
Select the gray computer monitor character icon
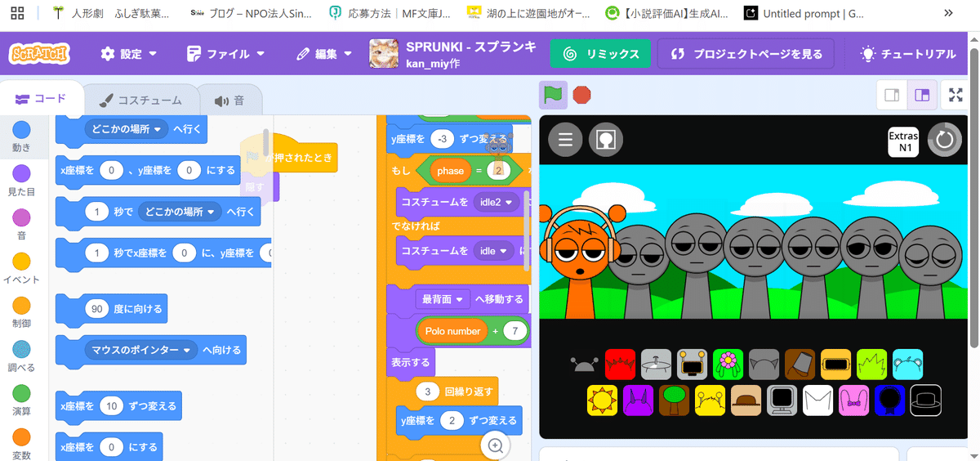[x=782, y=400]
